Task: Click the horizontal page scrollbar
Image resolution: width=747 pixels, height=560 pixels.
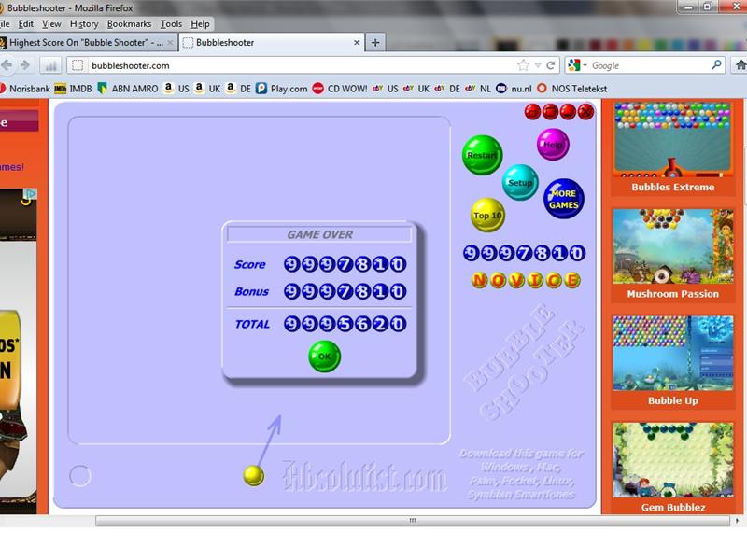Action: pyautogui.click(x=413, y=521)
